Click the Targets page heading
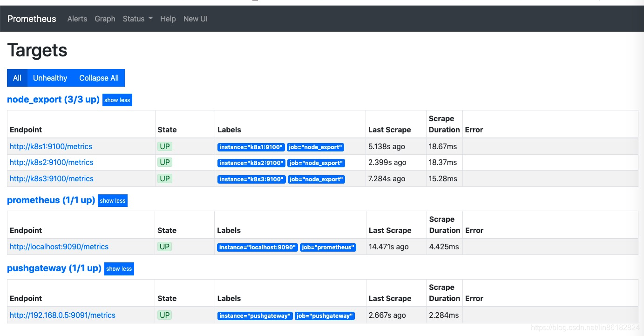The height and width of the screenshot is (336, 644). (x=37, y=50)
